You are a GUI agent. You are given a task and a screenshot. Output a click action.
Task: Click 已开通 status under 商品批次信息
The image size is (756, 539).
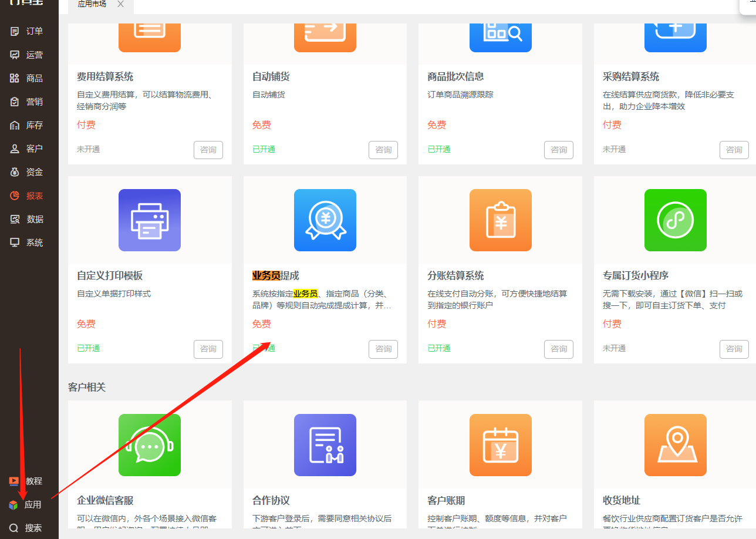click(439, 149)
